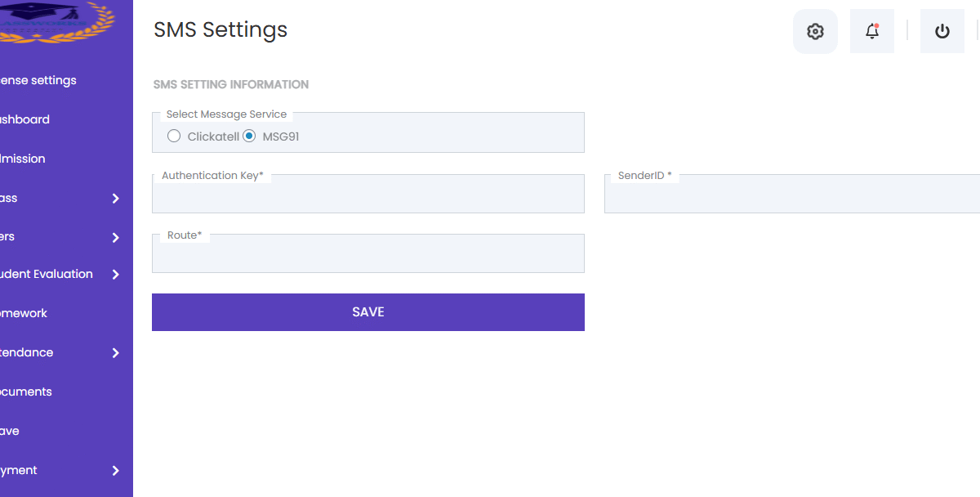Click the SAVE button
Viewport: 980px width, 497px height.
pos(368,312)
